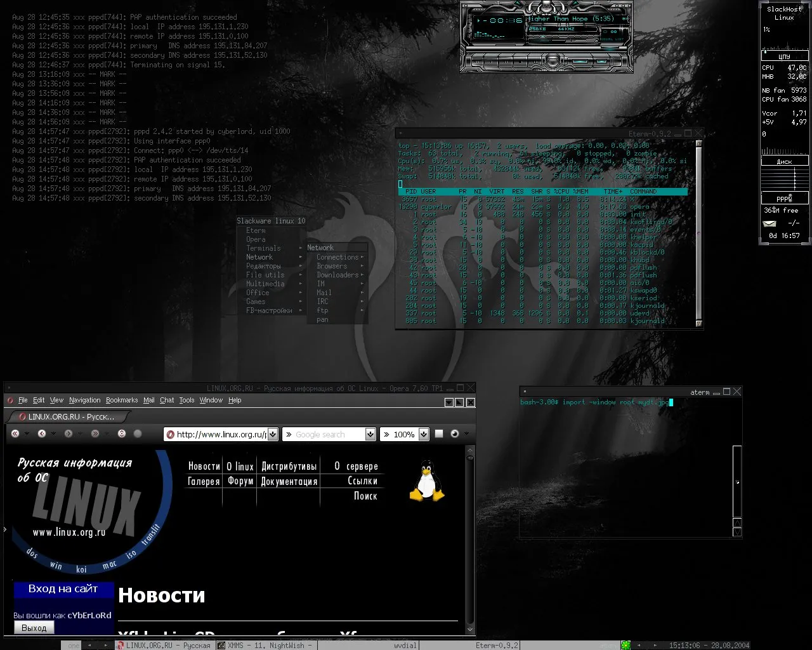Open the forward history dropdown arrow in Opera
This screenshot has height=650, width=812.
(80, 434)
